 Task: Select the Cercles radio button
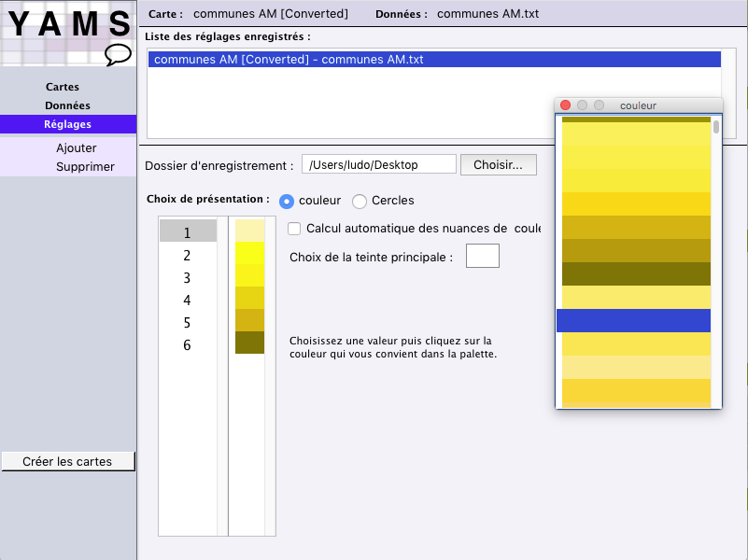click(359, 201)
